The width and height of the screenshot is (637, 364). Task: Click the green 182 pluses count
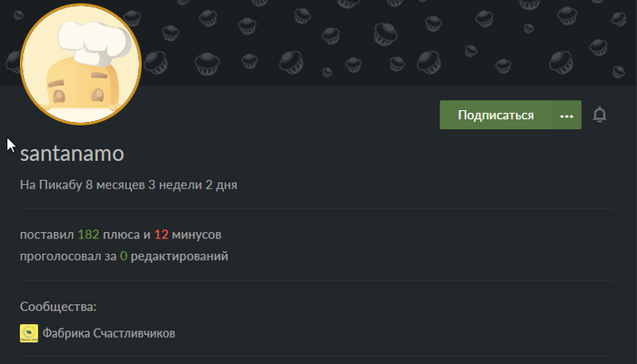click(88, 235)
